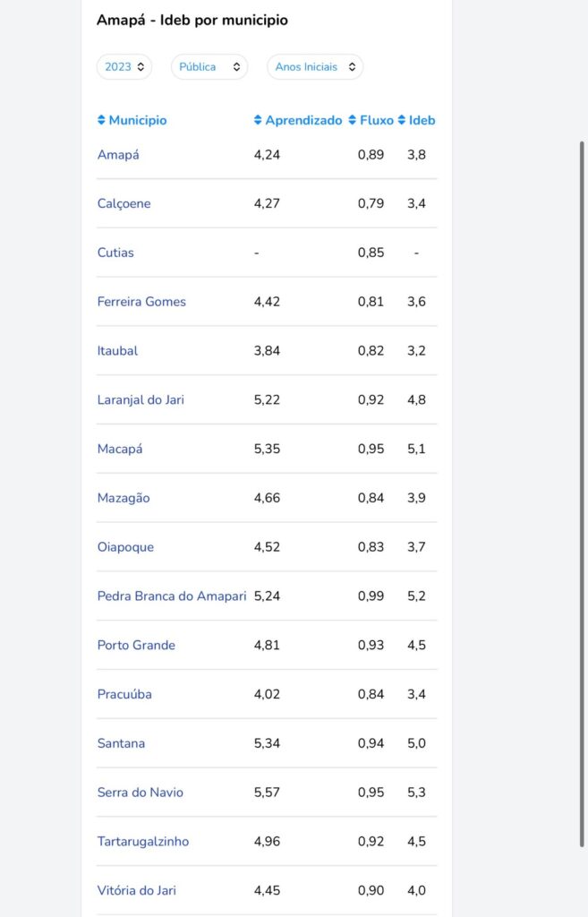
Task: Open the Macapá municipality link
Action: (120, 449)
